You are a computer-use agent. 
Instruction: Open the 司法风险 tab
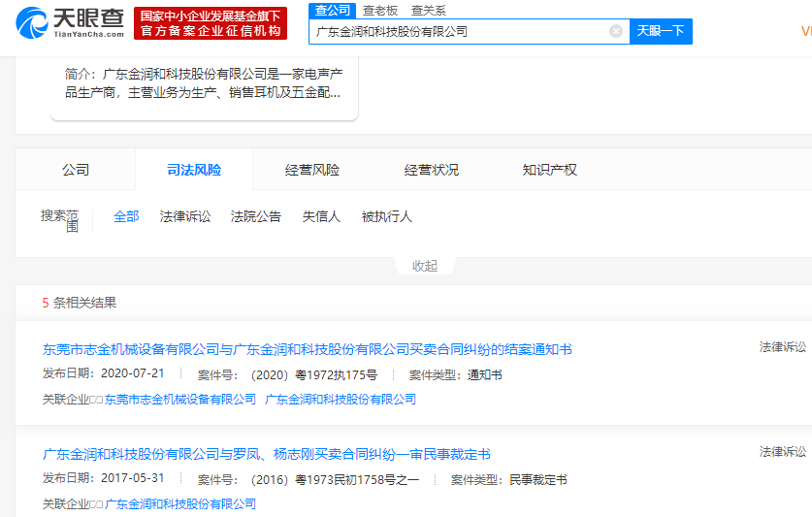tap(194, 170)
